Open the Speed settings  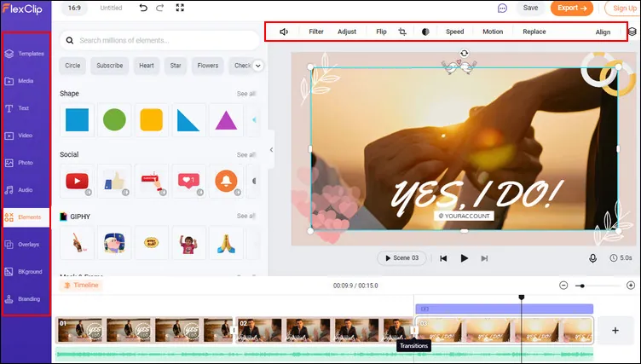point(454,32)
